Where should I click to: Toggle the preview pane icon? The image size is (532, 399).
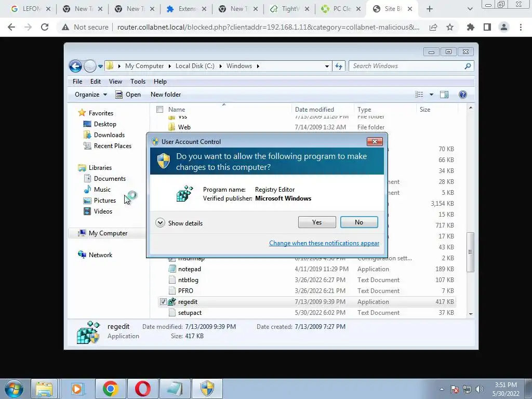tap(444, 95)
